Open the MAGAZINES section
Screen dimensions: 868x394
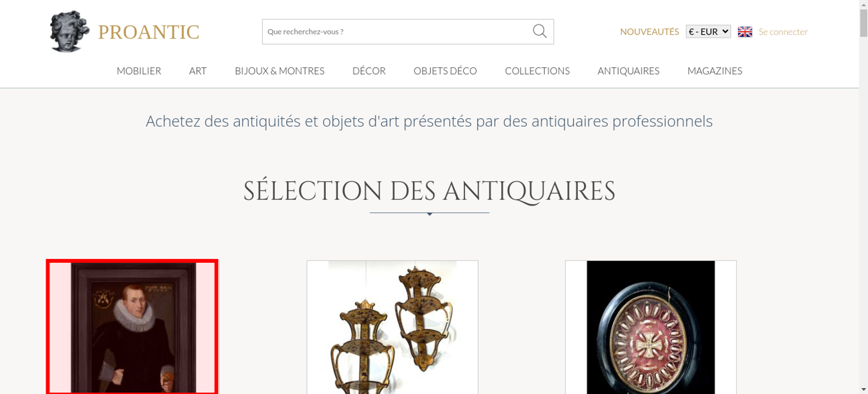pyautogui.click(x=715, y=71)
